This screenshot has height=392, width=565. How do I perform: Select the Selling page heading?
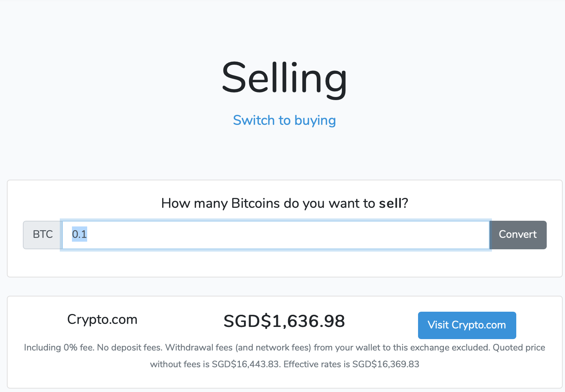[x=284, y=79]
